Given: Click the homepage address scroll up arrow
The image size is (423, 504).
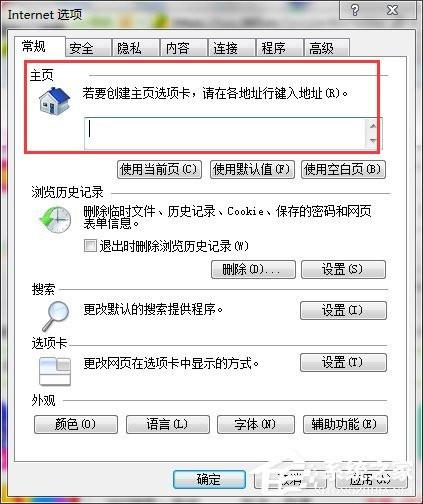Looking at the screenshot, I should 373,126.
